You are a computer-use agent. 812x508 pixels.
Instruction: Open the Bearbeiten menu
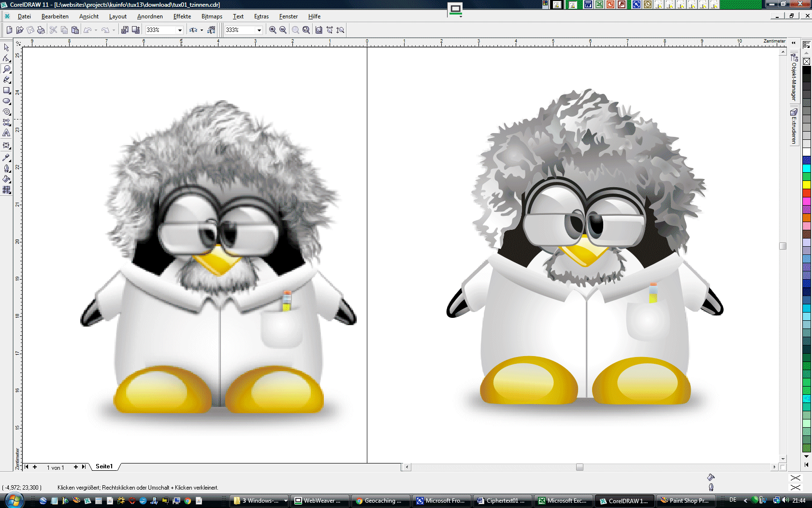(55, 16)
